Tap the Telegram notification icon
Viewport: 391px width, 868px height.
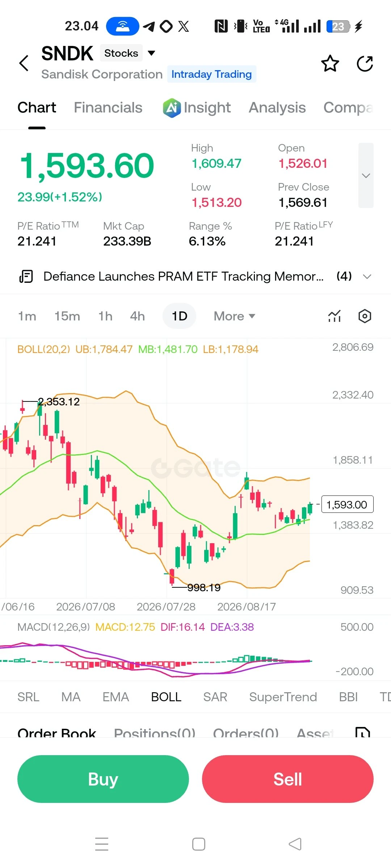point(149,26)
